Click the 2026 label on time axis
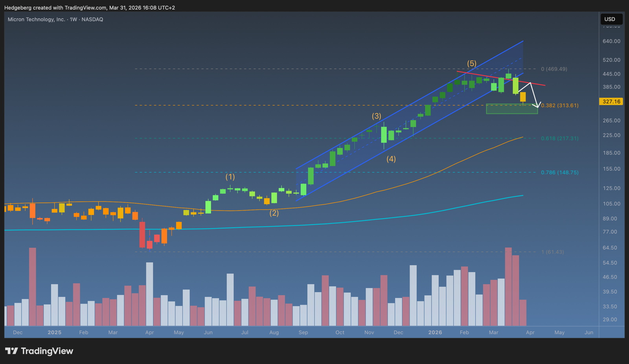Viewport: 629px width, 364px height. pyautogui.click(x=435, y=333)
